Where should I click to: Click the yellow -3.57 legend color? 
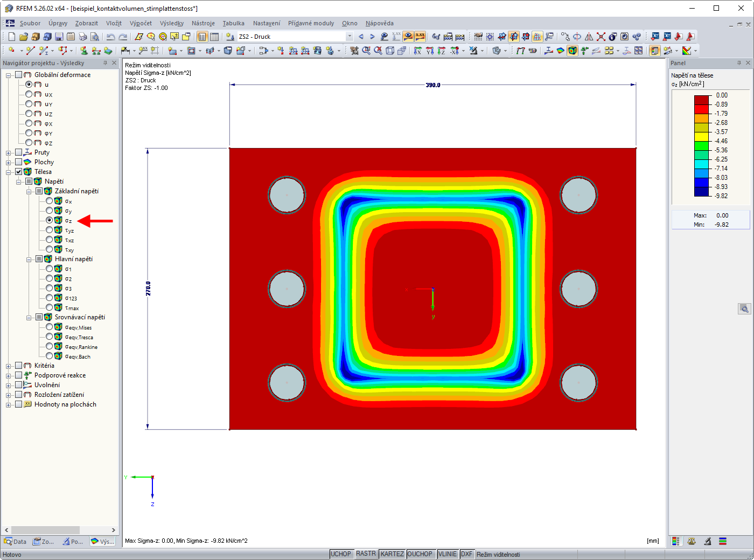tap(701, 137)
